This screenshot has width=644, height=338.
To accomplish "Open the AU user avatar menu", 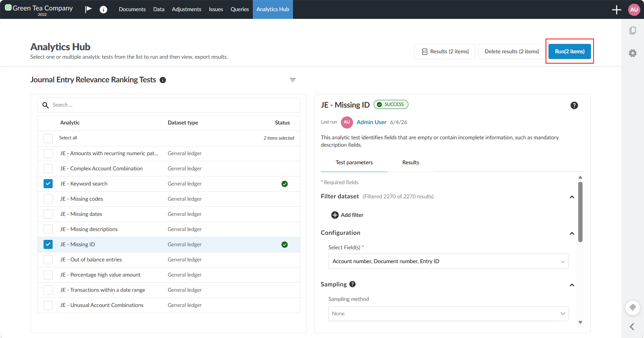I will tap(634, 9).
